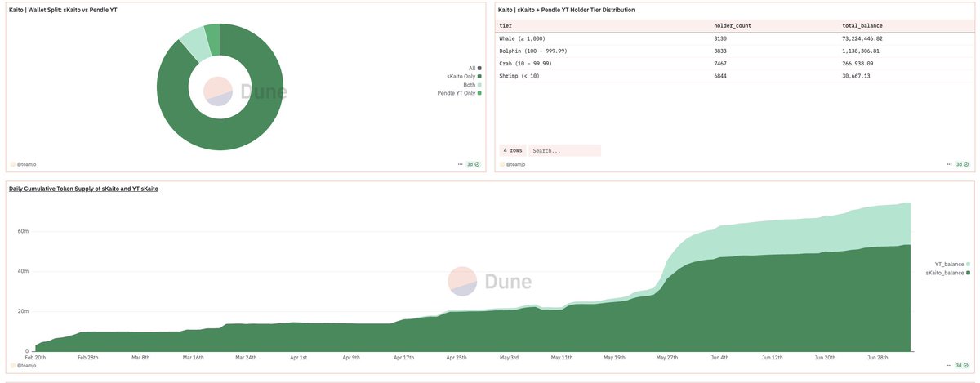Toggle the YT_balance series in the legend
This screenshot has width=980, height=383.
point(952,264)
